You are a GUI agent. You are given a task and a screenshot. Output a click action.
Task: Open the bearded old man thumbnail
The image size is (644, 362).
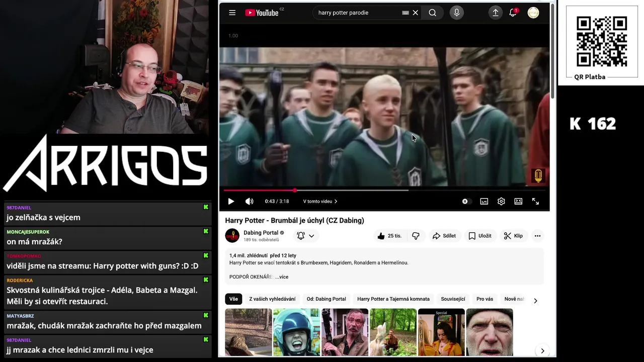(x=490, y=332)
